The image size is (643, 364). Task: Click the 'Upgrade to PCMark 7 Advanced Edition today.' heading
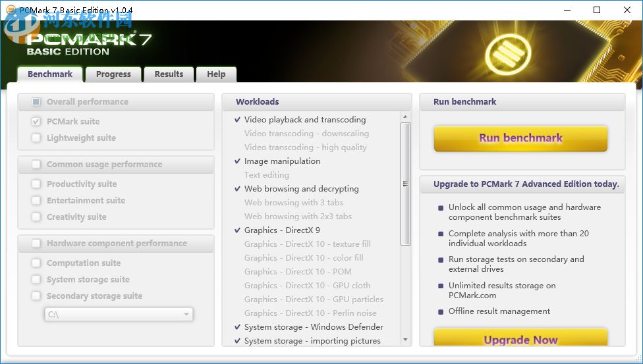pyautogui.click(x=526, y=184)
